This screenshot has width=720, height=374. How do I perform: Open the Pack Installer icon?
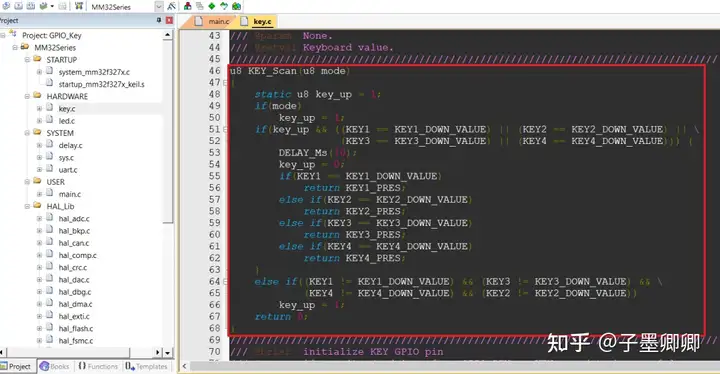236,6
